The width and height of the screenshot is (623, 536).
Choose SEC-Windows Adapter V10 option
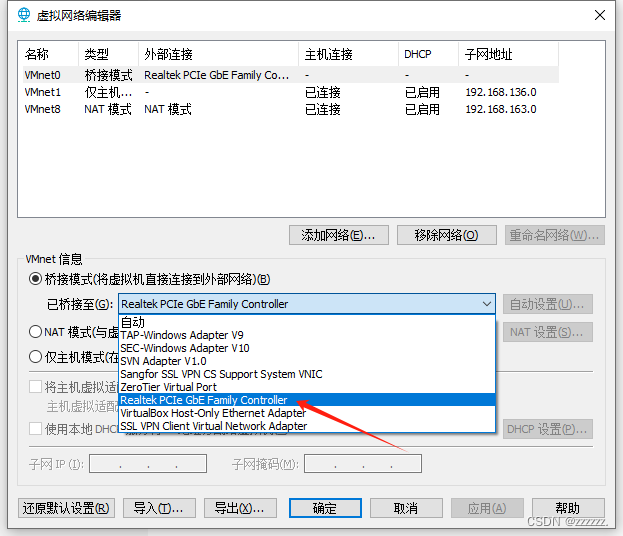[x=307, y=348]
